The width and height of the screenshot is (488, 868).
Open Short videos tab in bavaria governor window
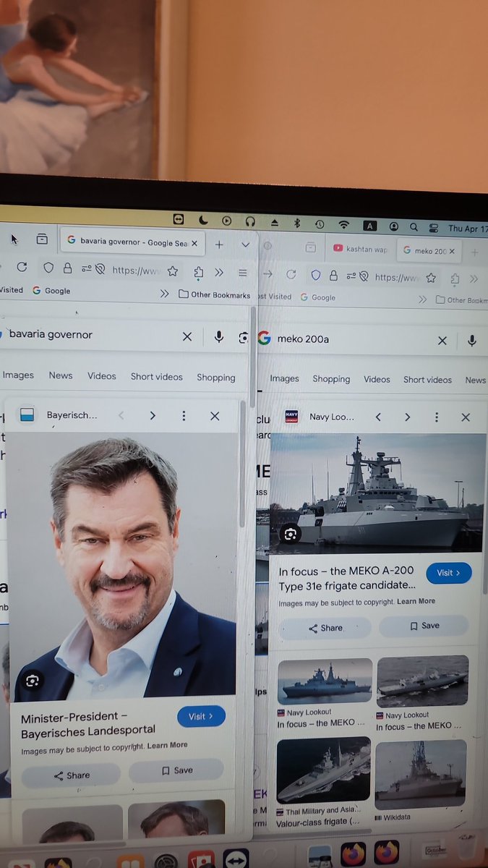[156, 377]
